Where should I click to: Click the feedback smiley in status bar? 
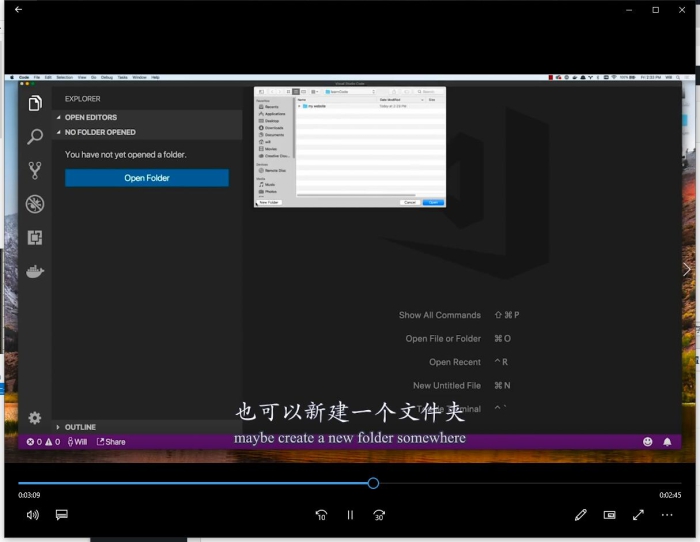pos(648,442)
